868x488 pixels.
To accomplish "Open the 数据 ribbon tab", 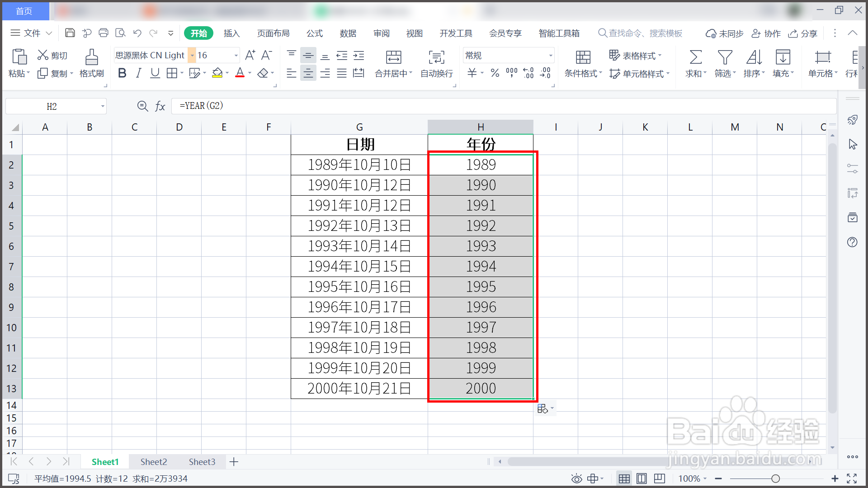I will [348, 33].
